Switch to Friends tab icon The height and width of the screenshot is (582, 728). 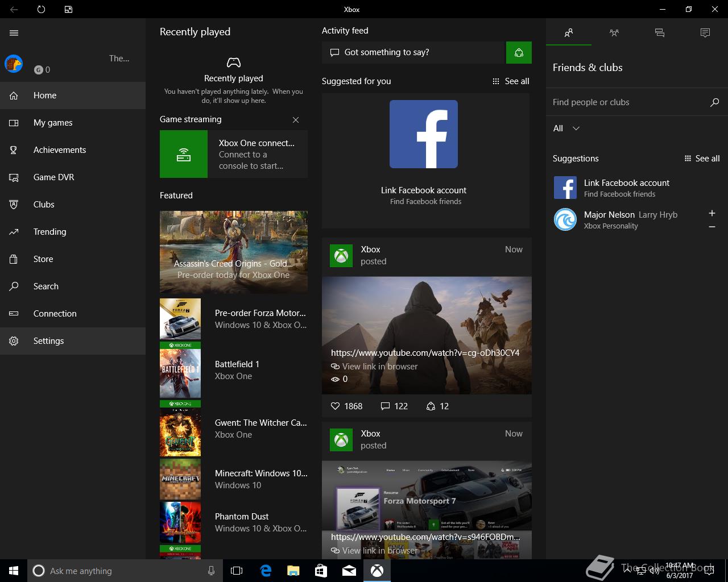569,33
